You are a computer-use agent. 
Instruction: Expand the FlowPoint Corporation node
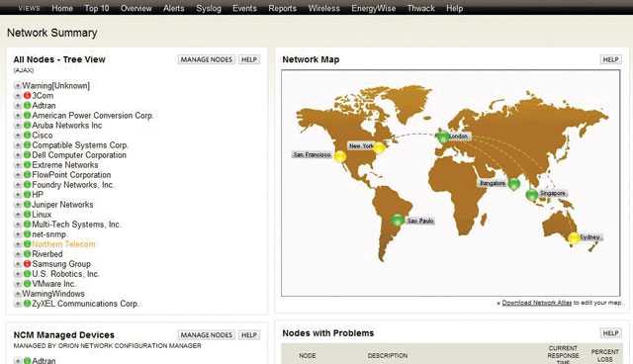(x=18, y=175)
